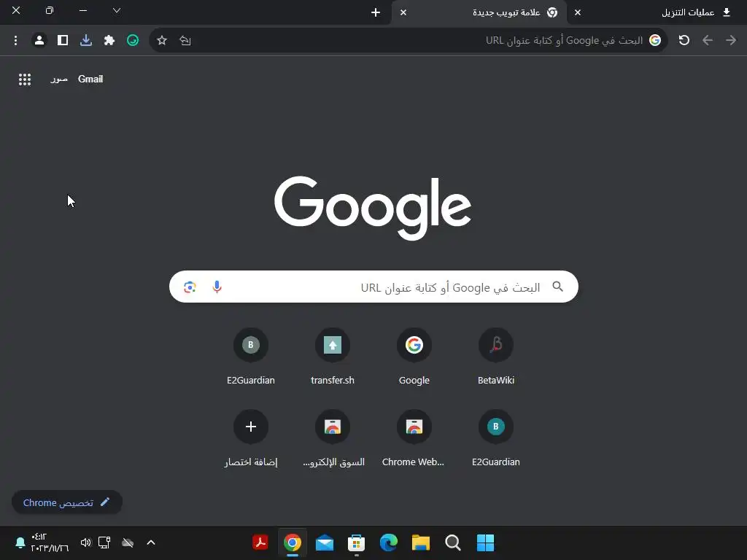Viewport: 747px width, 560px height.
Task: Open the Google apps grid
Action: point(25,79)
